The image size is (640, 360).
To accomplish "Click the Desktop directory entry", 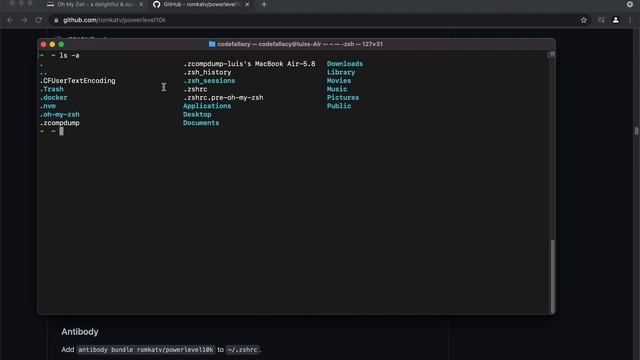I will click(197, 114).
